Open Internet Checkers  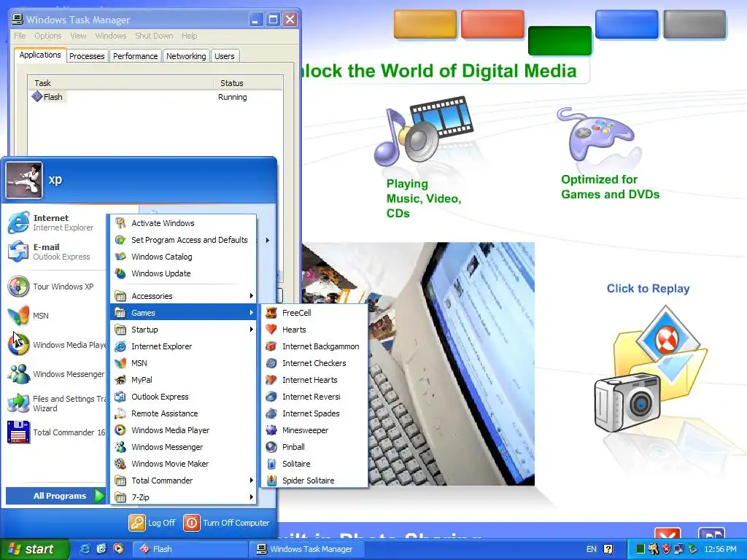click(314, 363)
